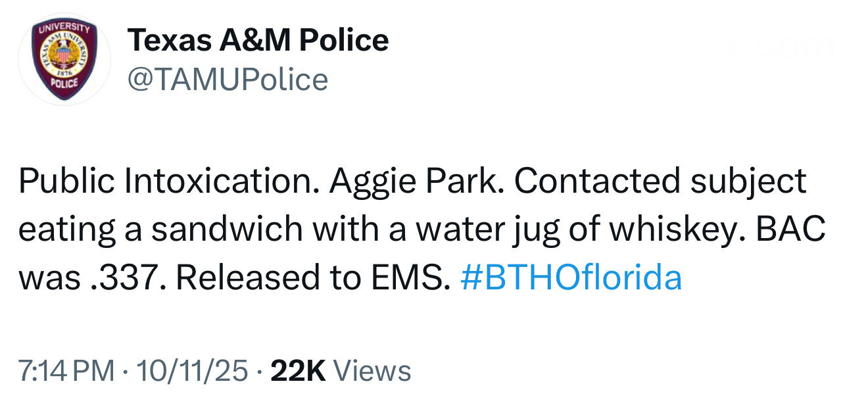Open the Texas A&M Police display name
The height and width of the screenshot is (415, 868).
point(258,41)
